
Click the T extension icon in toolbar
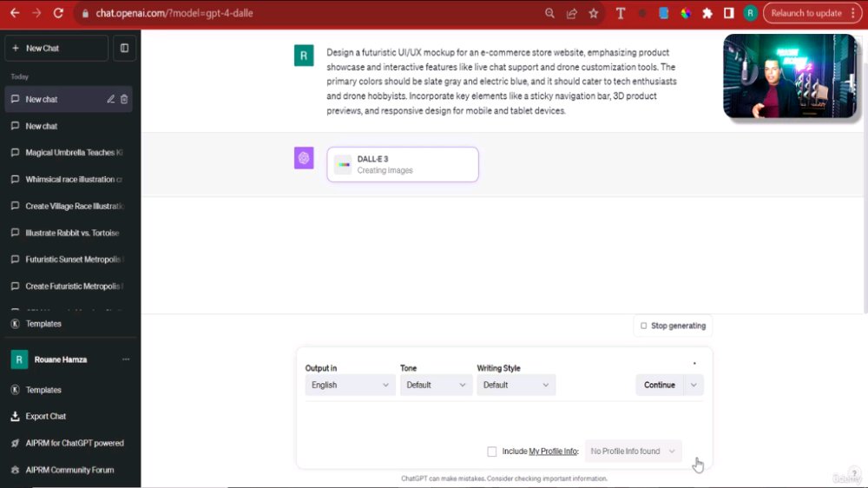coord(620,13)
